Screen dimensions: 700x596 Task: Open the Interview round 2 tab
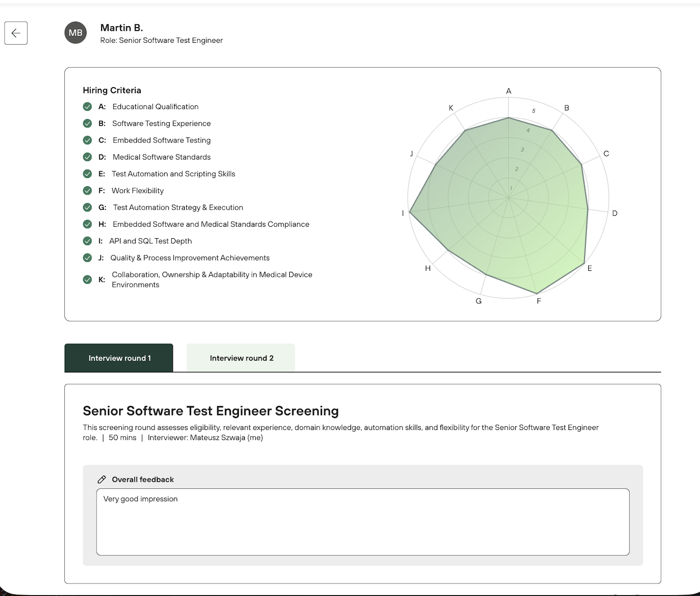241,358
